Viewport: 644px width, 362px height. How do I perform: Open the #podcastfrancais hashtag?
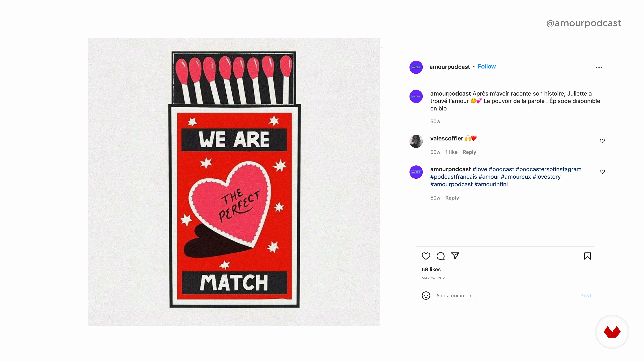coord(453,177)
